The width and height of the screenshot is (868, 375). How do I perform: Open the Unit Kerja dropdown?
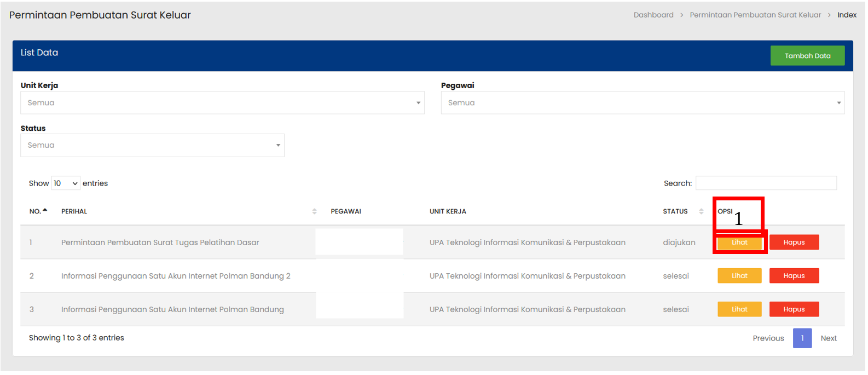pyautogui.click(x=222, y=103)
